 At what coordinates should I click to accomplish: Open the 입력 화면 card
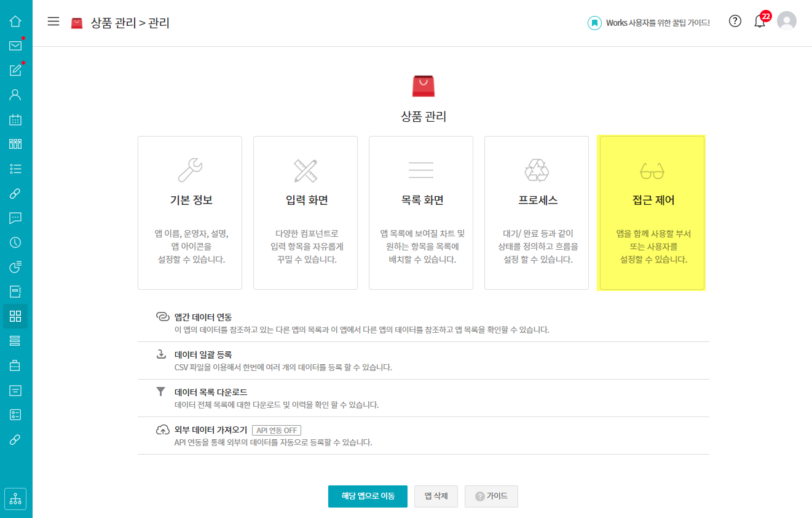click(x=305, y=213)
